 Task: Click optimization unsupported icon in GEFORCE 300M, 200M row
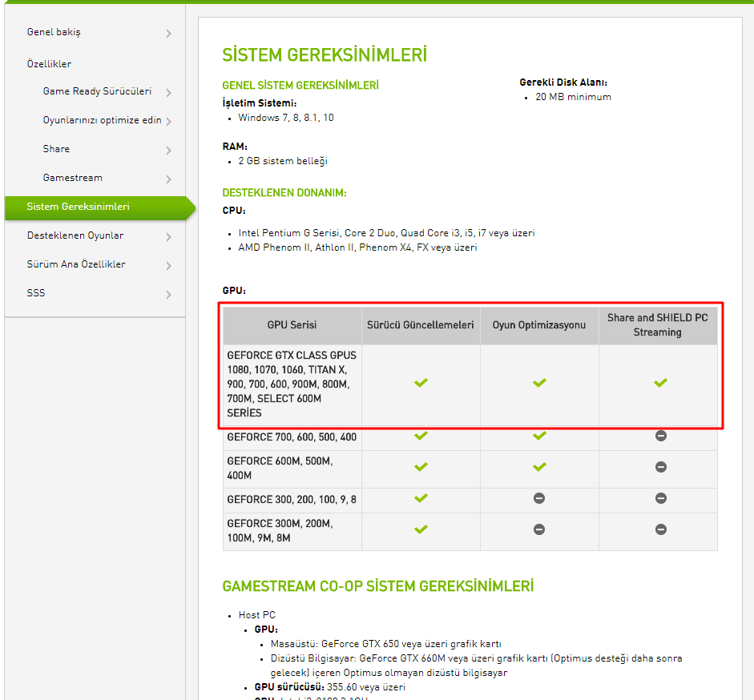(539, 530)
